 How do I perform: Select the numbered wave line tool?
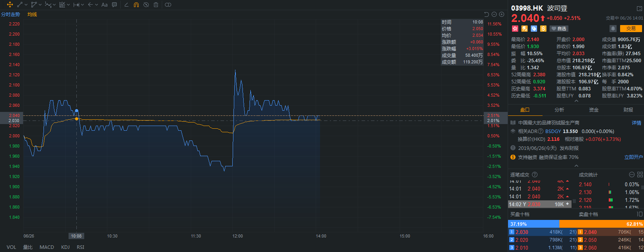click(48, 5)
